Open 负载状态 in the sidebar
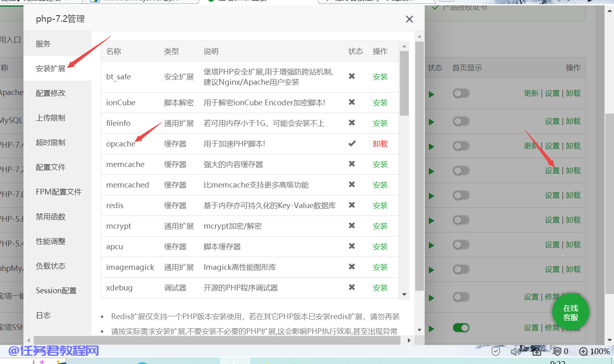This screenshot has height=364, width=614. pos(57,266)
